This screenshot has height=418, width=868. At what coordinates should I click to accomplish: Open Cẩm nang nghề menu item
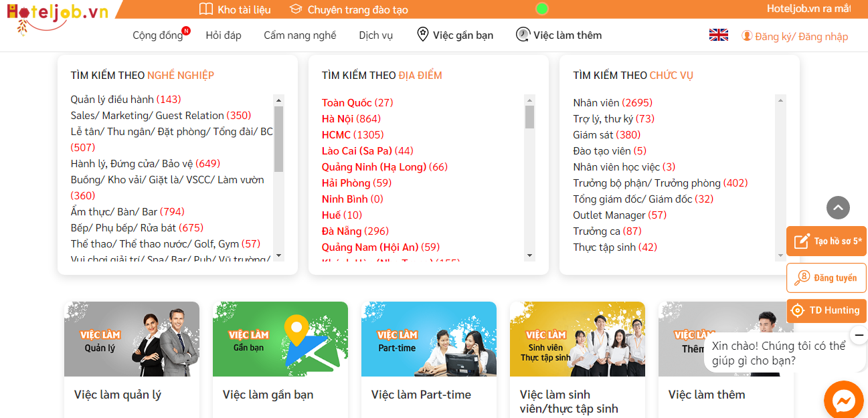(300, 35)
